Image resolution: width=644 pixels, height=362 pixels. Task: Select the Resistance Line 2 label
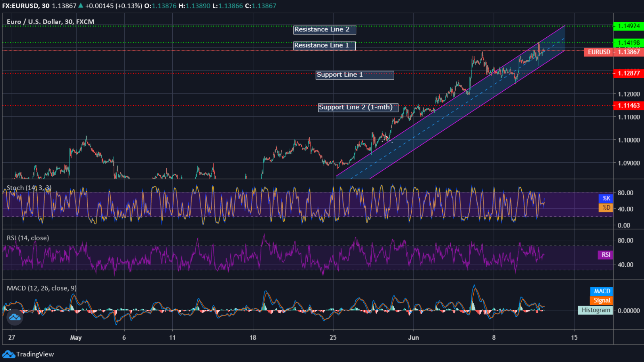[324, 29]
